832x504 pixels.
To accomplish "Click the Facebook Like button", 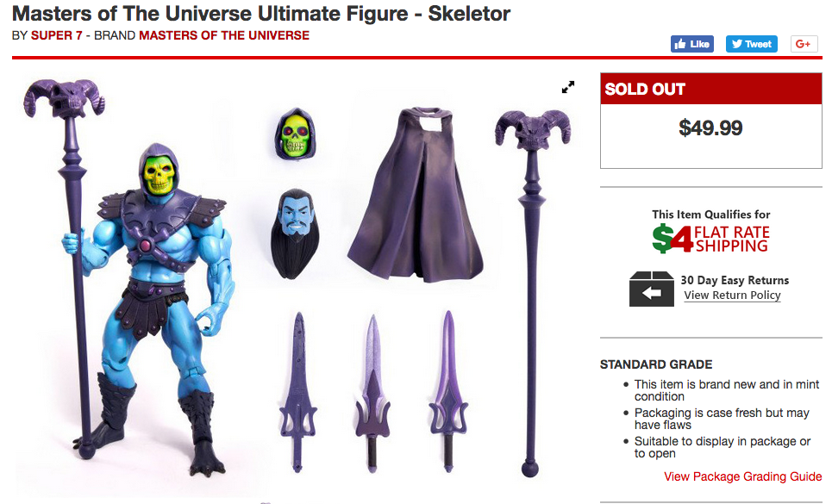I will (x=692, y=44).
